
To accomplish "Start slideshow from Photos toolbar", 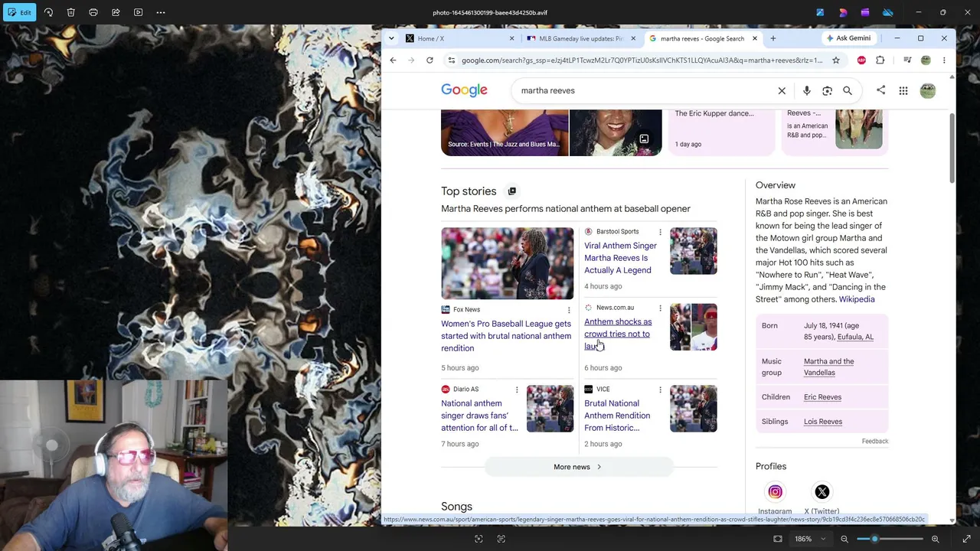I will (139, 12).
